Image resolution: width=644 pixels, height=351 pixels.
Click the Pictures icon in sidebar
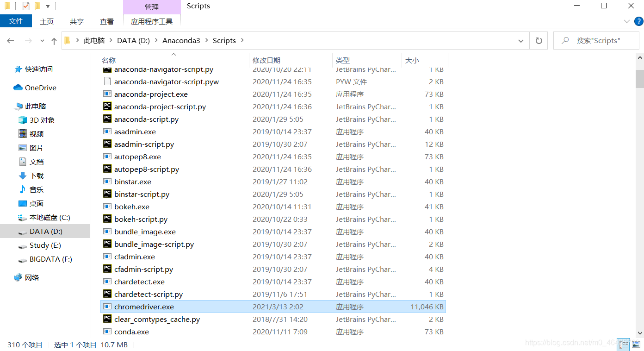23,148
